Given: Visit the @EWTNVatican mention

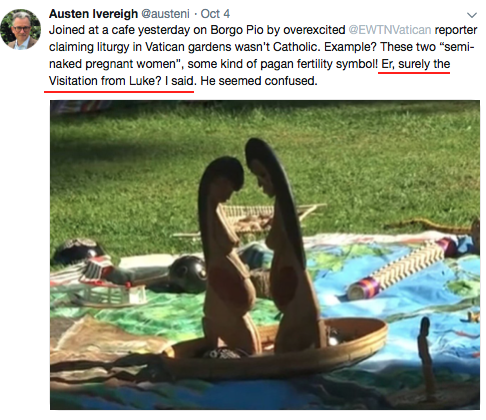Looking at the screenshot, I should (390, 30).
